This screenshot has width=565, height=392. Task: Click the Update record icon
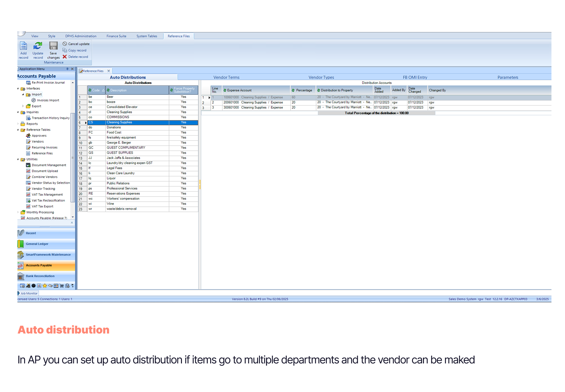click(38, 46)
